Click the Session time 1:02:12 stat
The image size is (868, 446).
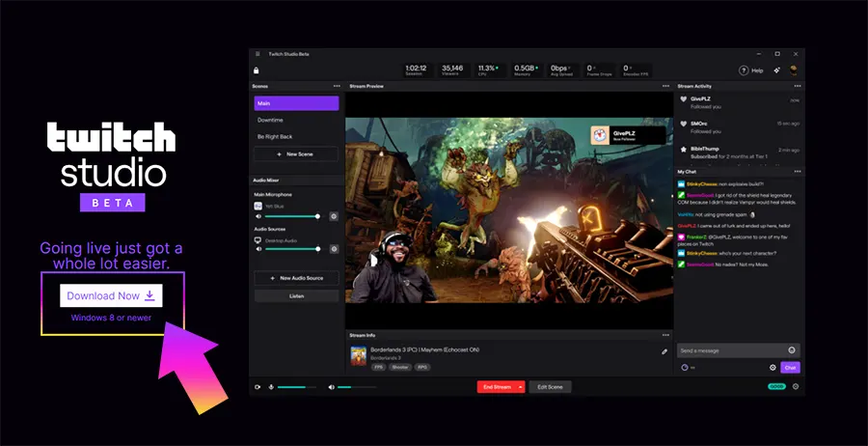[x=416, y=70]
